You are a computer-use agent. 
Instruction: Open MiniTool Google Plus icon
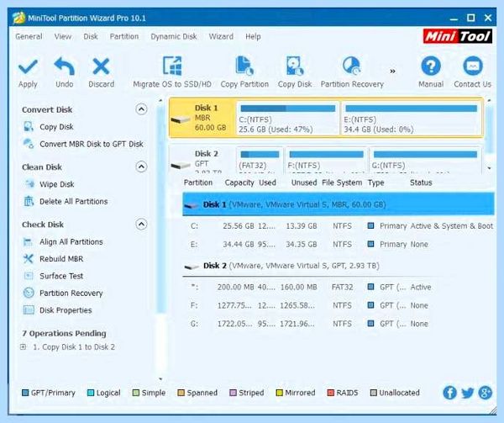tap(485, 393)
